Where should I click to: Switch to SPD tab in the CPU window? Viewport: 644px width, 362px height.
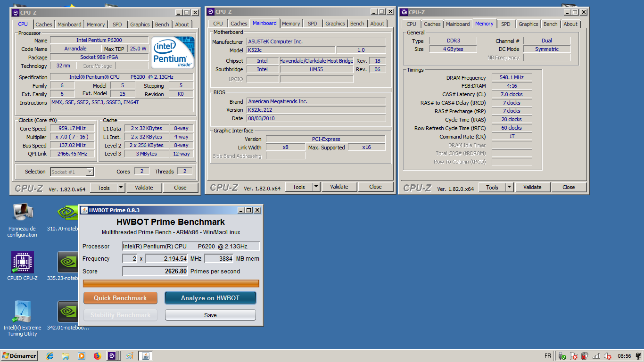[x=117, y=25]
